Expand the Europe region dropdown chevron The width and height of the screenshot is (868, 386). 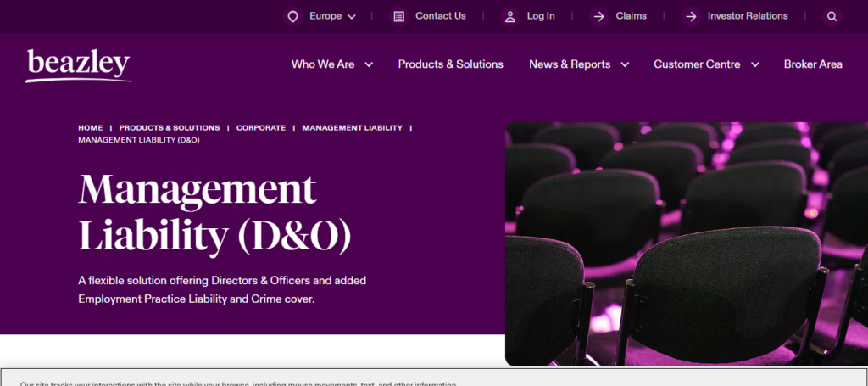tap(352, 17)
